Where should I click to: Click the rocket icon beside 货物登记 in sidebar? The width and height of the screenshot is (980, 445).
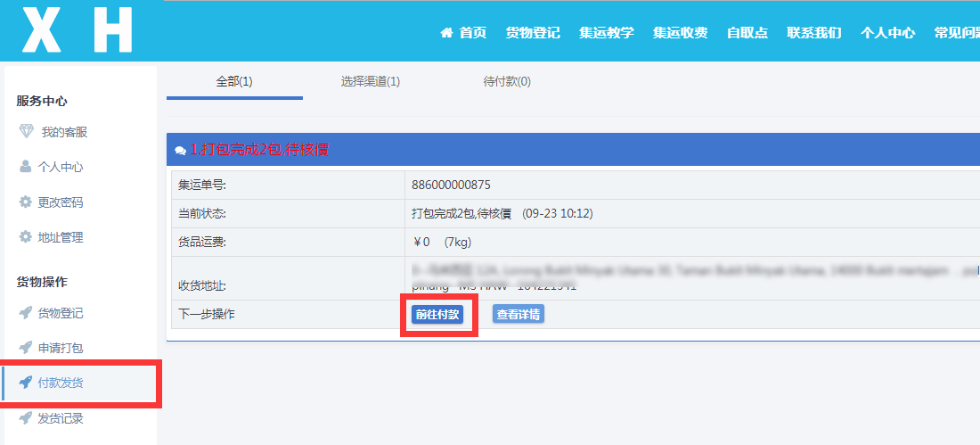click(26, 313)
